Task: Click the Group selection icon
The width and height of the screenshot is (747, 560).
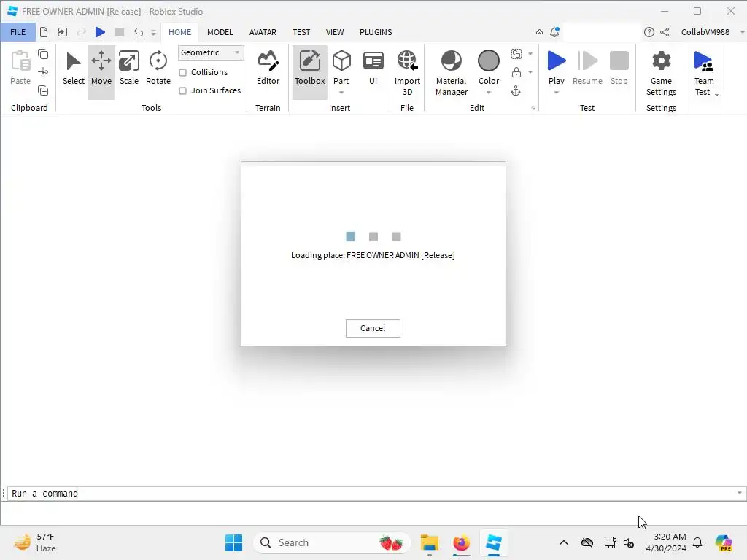Action: pyautogui.click(x=516, y=54)
